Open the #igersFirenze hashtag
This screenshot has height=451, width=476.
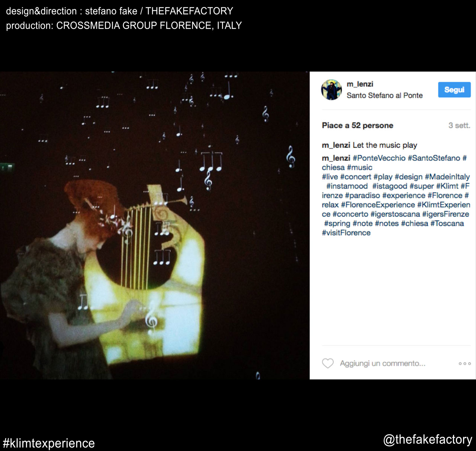point(446,214)
